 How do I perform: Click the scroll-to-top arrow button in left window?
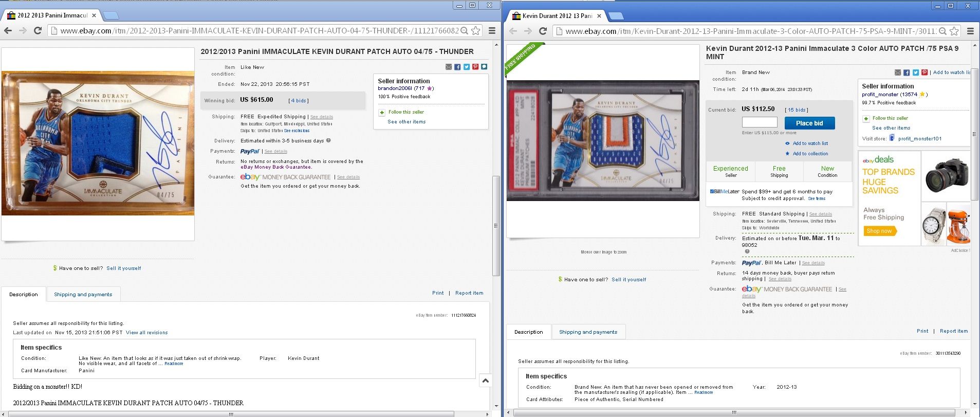click(485, 380)
